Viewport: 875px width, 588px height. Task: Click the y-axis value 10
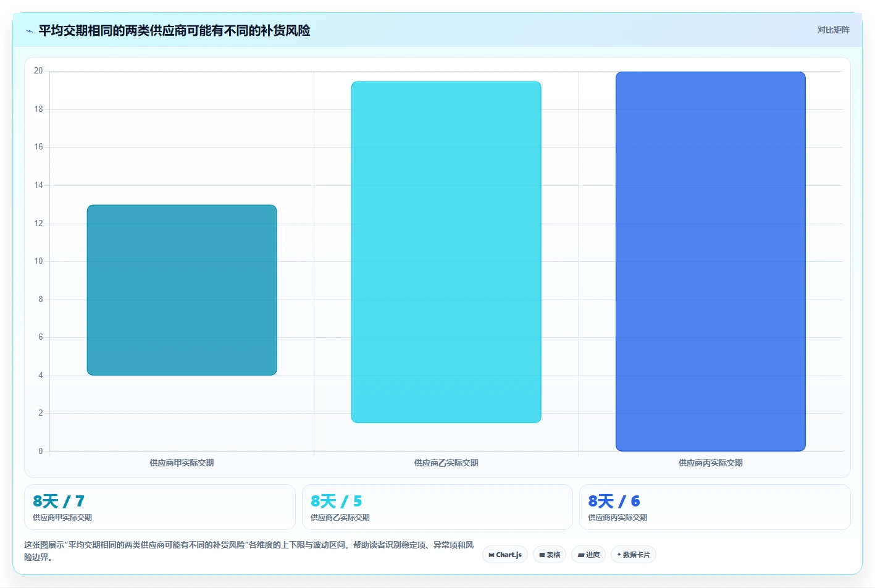coord(38,261)
